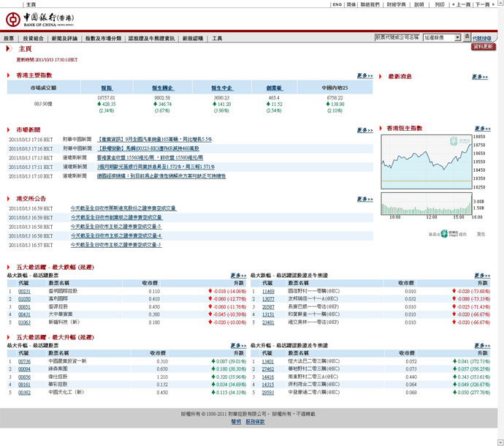Open stock code 00362
This screenshot has height=446, width=504.
click(x=24, y=393)
